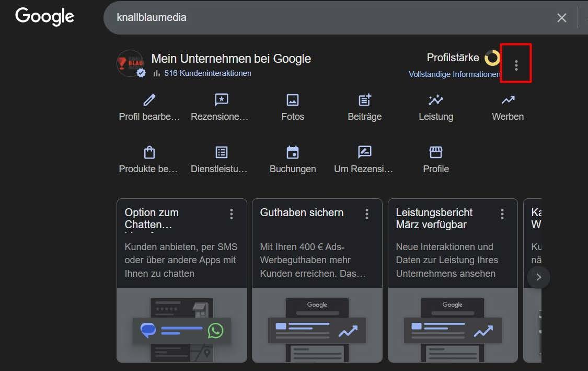Open the Profil bearbeiten pencil icon
Image resolution: width=588 pixels, height=371 pixels.
pos(149,100)
